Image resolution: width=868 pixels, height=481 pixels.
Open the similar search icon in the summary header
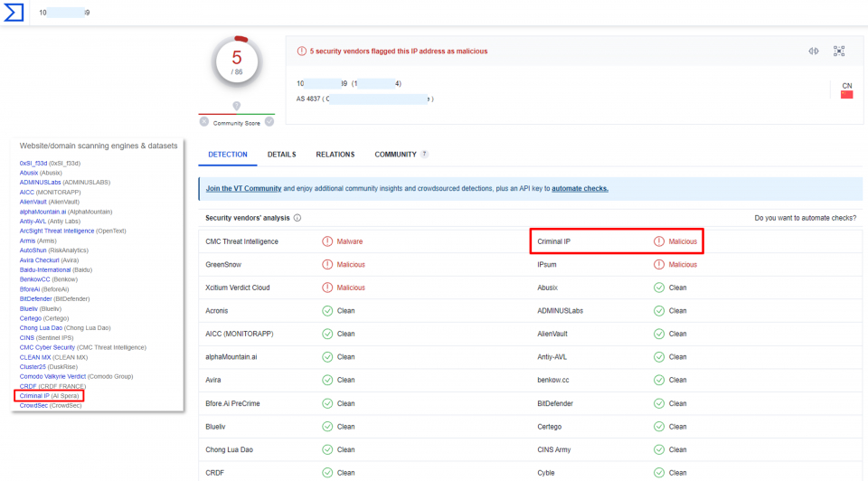point(813,51)
